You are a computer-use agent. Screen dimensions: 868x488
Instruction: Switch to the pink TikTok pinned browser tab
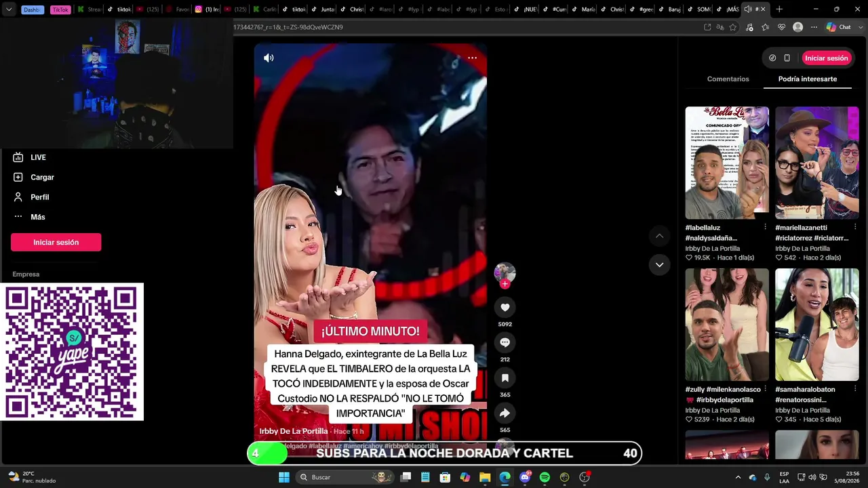[x=60, y=9]
